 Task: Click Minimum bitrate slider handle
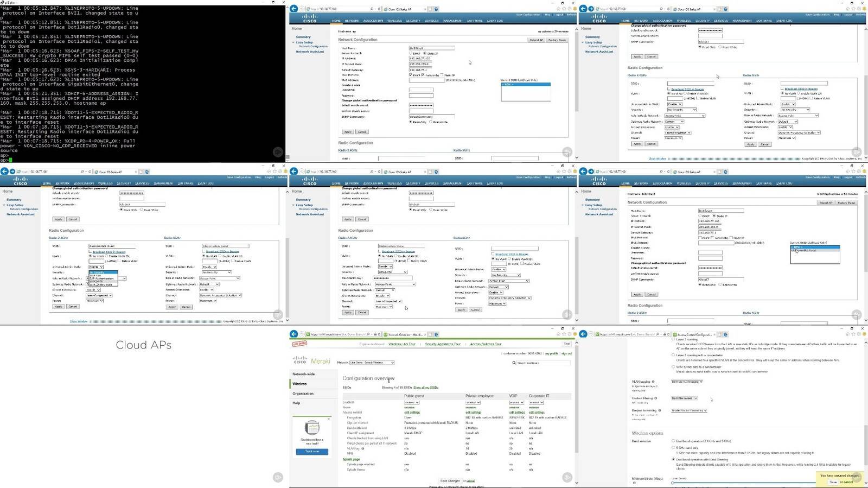[x=673, y=483]
